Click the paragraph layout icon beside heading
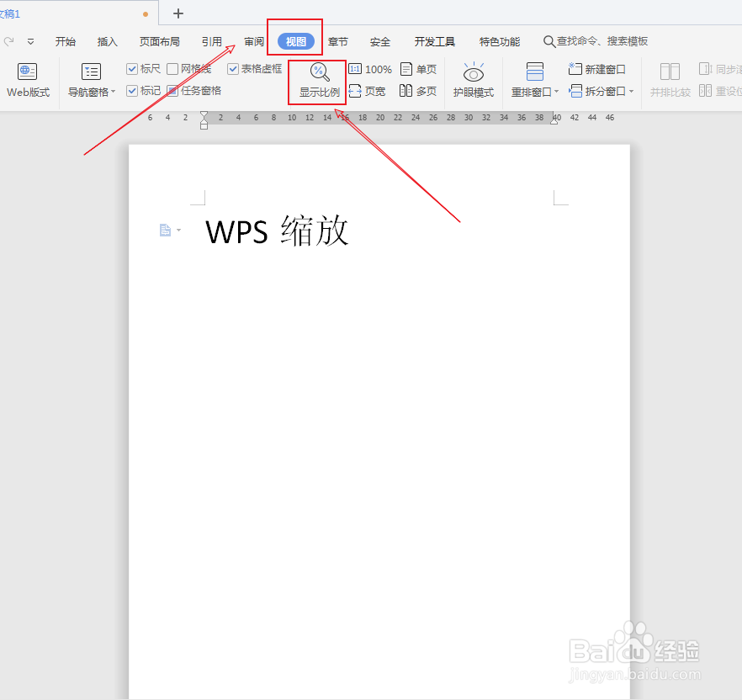The width and height of the screenshot is (742, 700). tap(165, 230)
